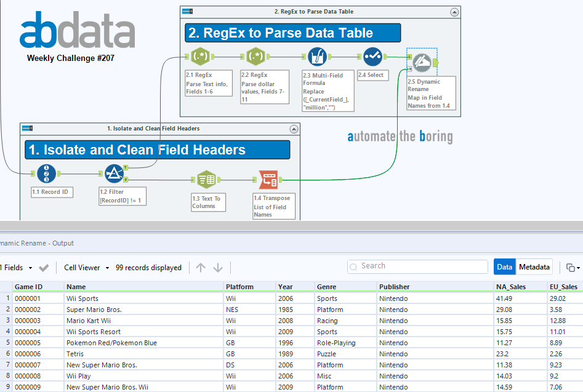Select the Wii Sports name cell
583x392 pixels.
coord(144,298)
